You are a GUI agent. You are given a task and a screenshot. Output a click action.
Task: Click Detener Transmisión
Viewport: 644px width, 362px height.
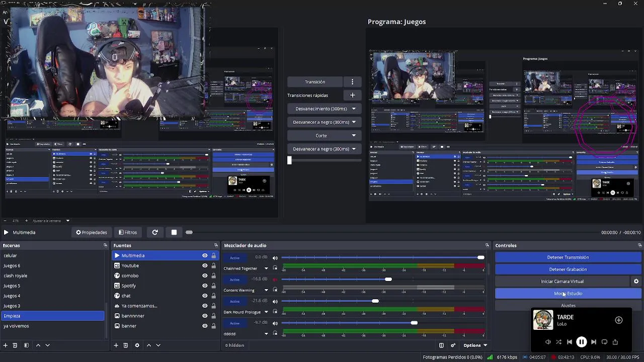(568, 257)
